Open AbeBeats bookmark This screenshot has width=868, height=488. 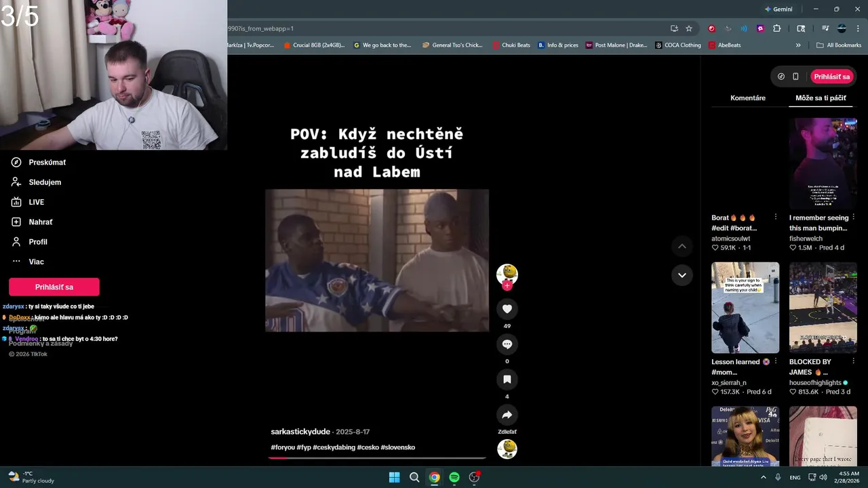coord(724,45)
